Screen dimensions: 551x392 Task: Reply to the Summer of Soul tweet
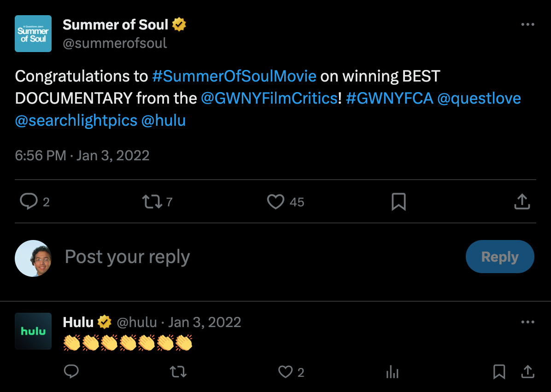[x=29, y=202]
